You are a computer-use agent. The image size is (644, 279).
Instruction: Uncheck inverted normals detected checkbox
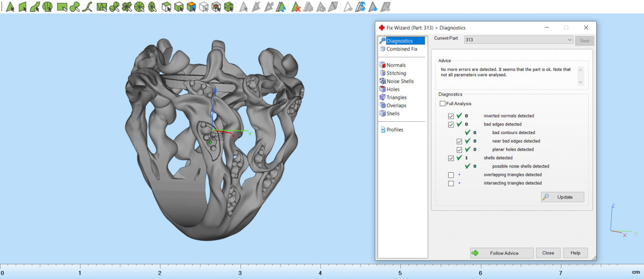(451, 116)
